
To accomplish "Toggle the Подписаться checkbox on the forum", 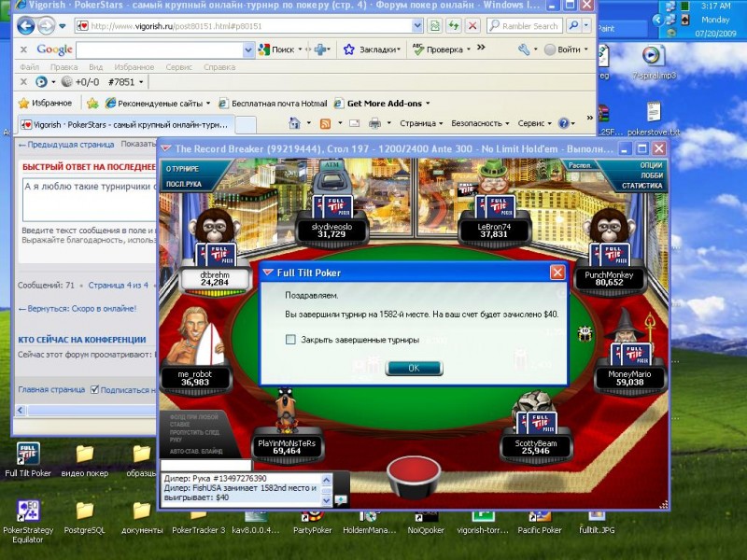I will click(94, 389).
